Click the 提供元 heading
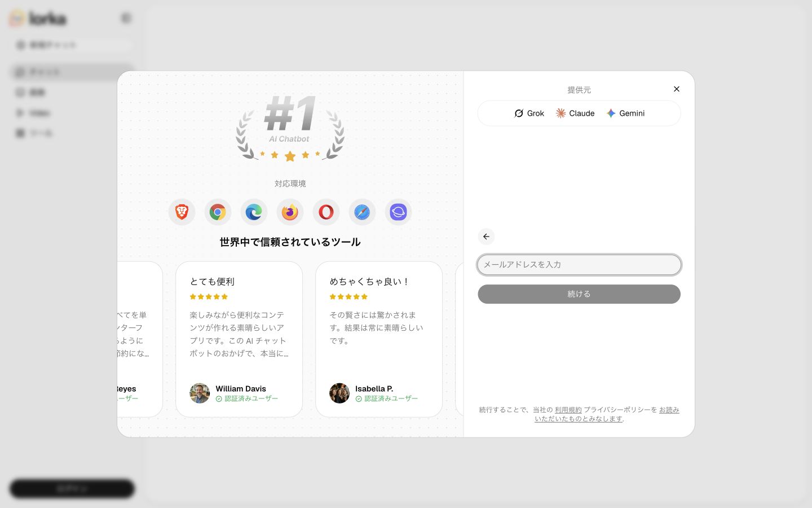This screenshot has height=508, width=812. pyautogui.click(x=579, y=90)
